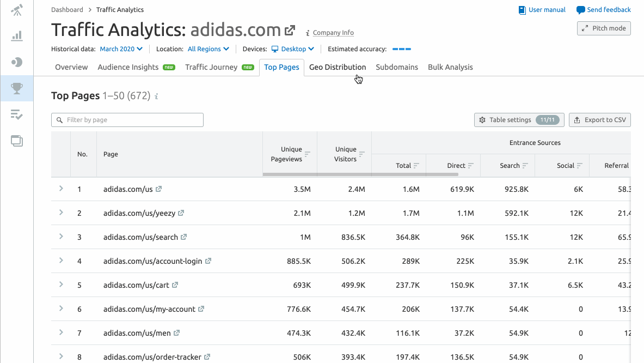Open the Location All Regions dropdown

[x=208, y=49]
